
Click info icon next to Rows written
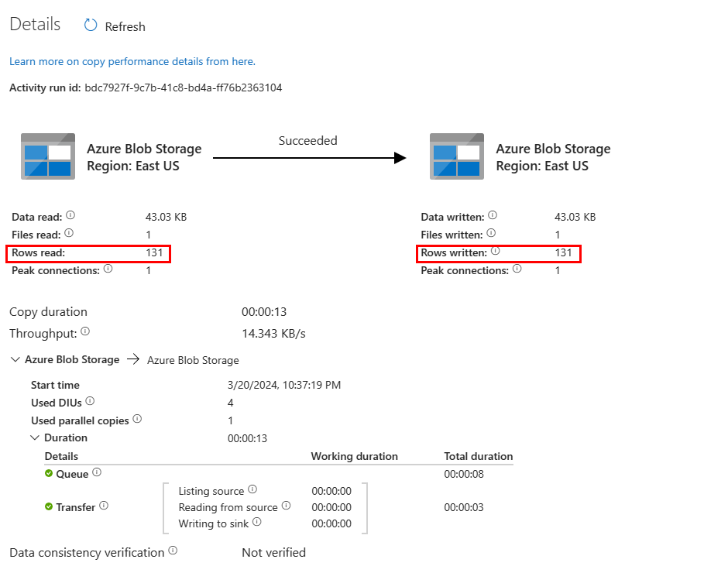(496, 251)
